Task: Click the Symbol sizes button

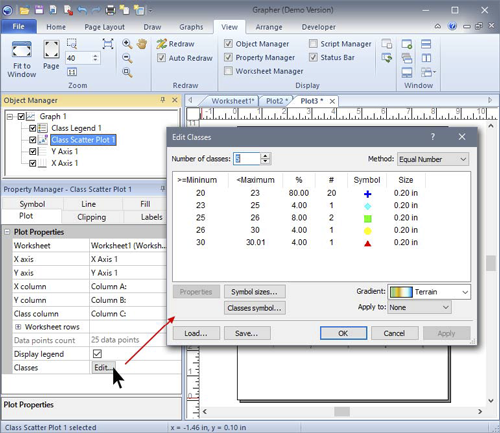Action: click(254, 292)
